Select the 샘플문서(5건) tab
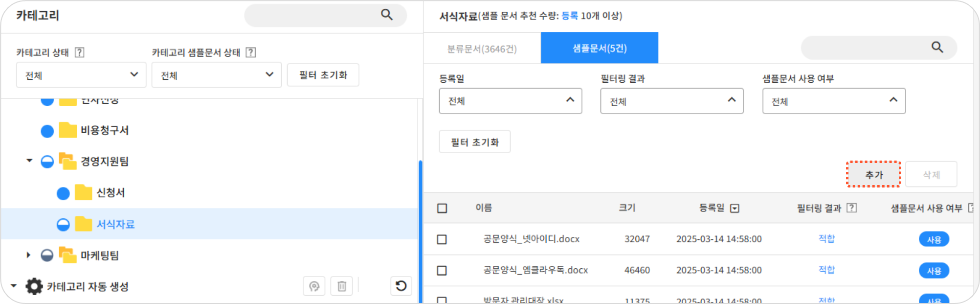Image resolution: width=980 pixels, height=304 pixels. coord(599,48)
